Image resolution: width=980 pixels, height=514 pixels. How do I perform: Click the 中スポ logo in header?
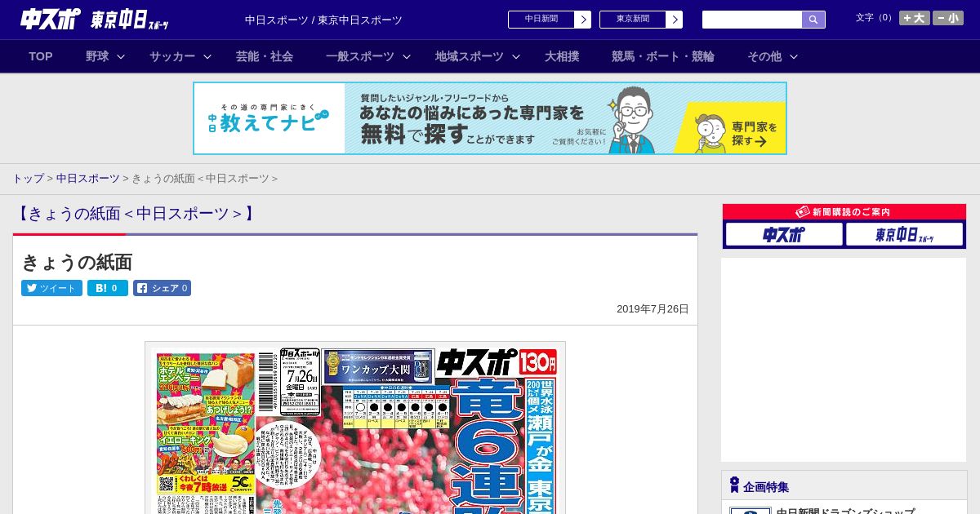click(x=51, y=20)
